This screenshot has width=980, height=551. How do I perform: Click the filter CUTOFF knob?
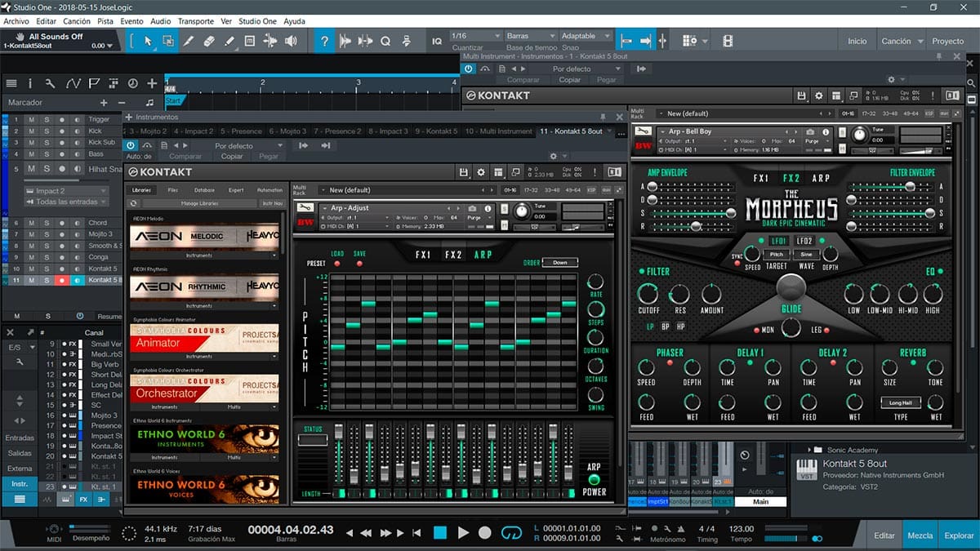[x=648, y=295]
